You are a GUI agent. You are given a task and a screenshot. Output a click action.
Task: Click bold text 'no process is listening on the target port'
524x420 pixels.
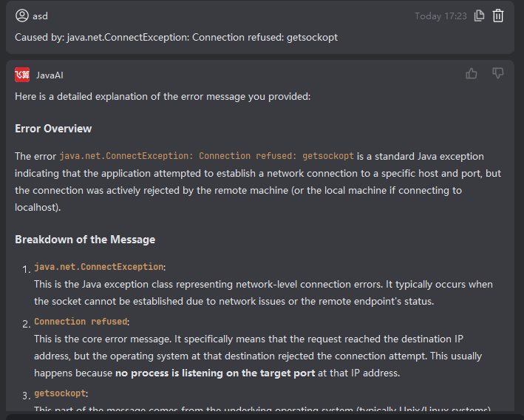point(214,373)
